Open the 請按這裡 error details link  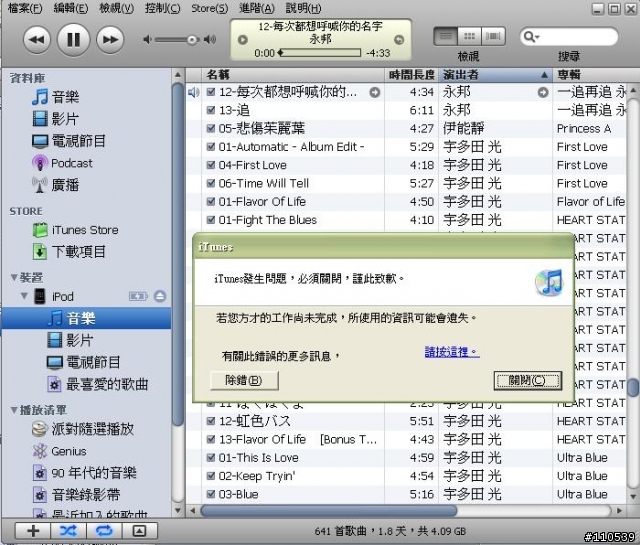(452, 352)
